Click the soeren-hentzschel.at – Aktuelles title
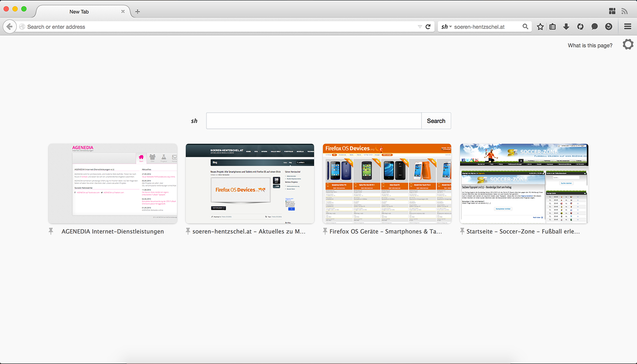Screen dimensions: 637x364 click(249, 231)
